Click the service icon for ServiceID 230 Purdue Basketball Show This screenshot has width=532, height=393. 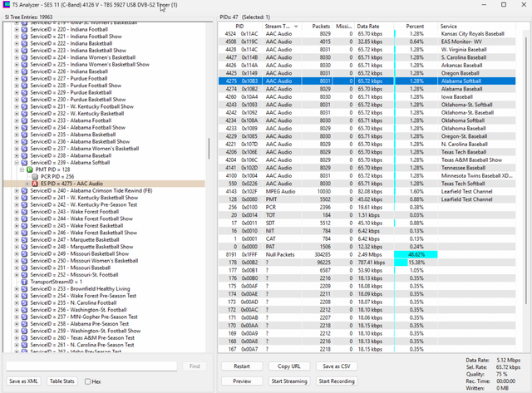coord(24,100)
